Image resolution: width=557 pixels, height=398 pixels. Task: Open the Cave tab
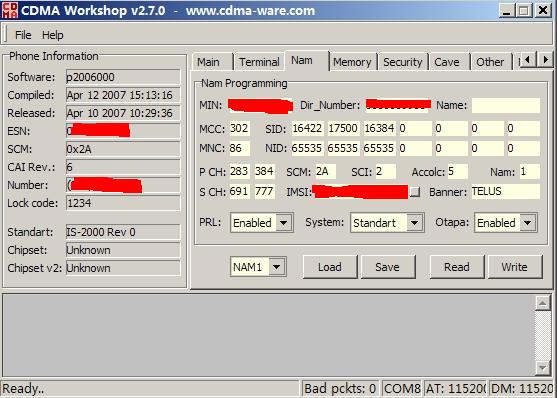(448, 62)
